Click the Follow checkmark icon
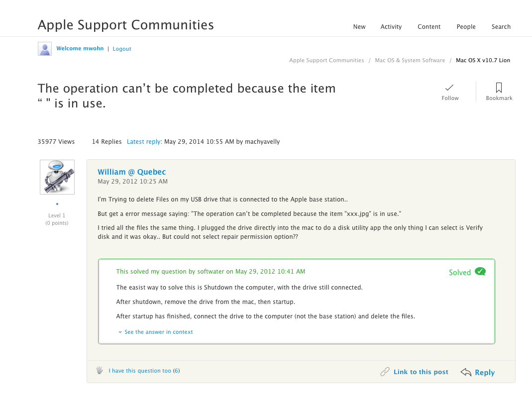This screenshot has width=532, height=396. 449,88
